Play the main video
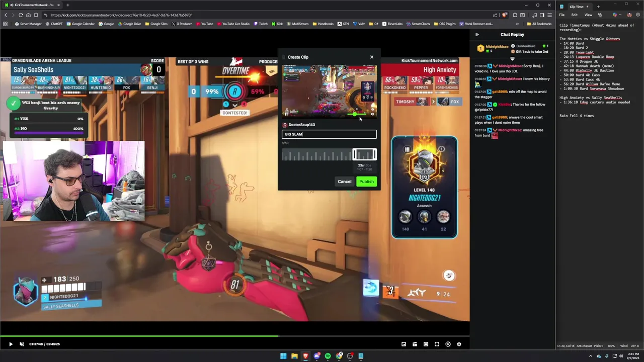644x362 pixels. [x=11, y=344]
